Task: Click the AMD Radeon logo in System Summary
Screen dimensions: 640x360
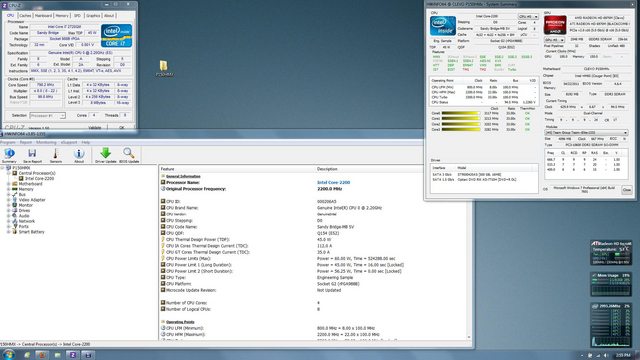Action: pos(555,25)
